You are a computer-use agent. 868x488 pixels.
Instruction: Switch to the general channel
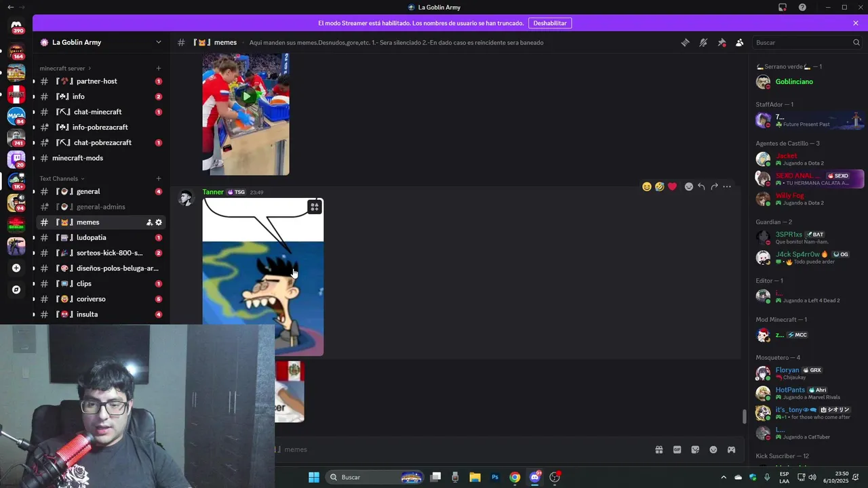point(100,192)
